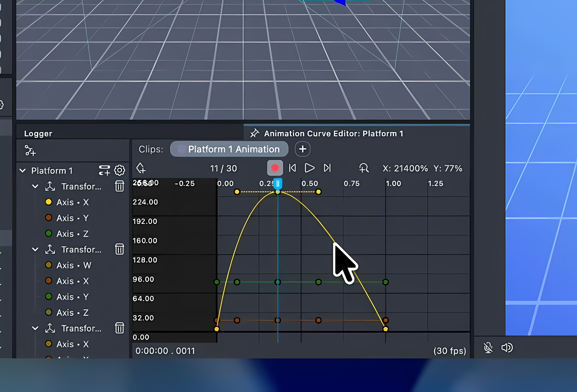Image resolution: width=577 pixels, height=392 pixels.
Task: Click the pin icon on Animation Curve Editor
Action: coord(255,133)
